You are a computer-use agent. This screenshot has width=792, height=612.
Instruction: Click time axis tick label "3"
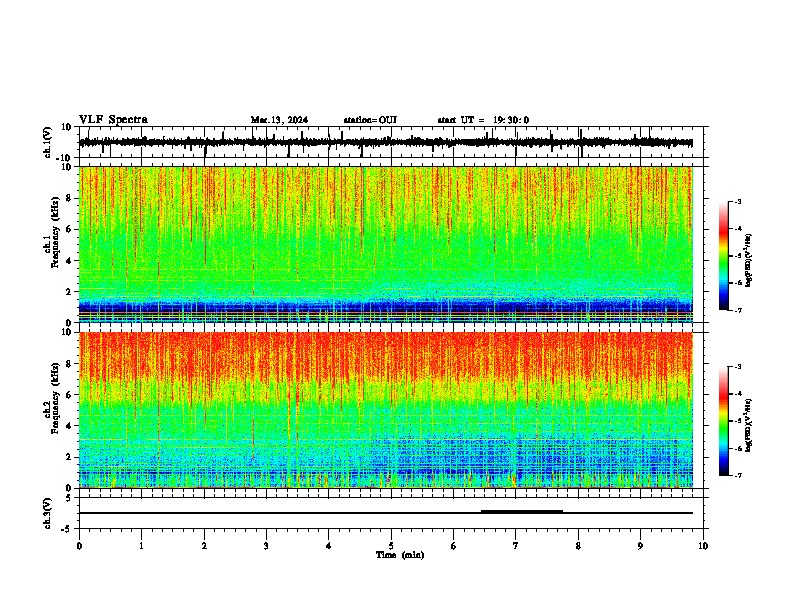pos(266,546)
